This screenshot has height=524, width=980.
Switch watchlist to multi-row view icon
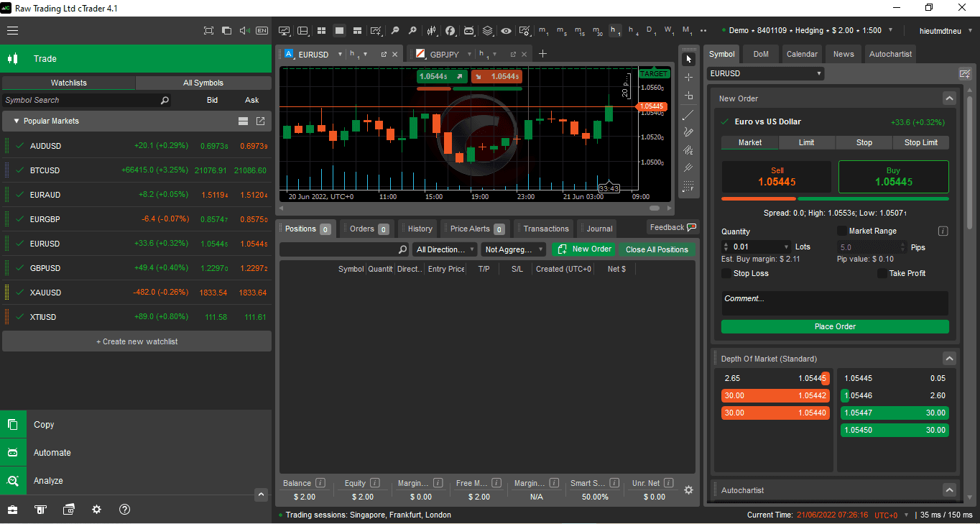pos(243,121)
